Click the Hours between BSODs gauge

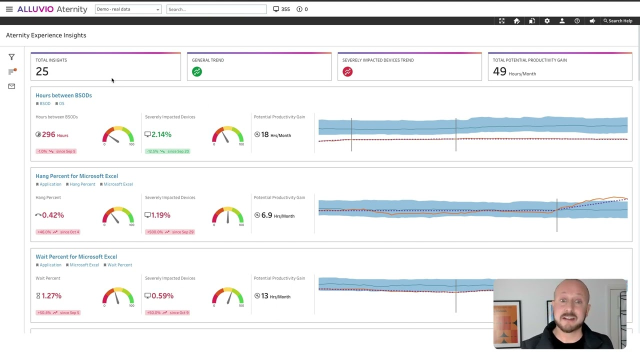(118, 136)
